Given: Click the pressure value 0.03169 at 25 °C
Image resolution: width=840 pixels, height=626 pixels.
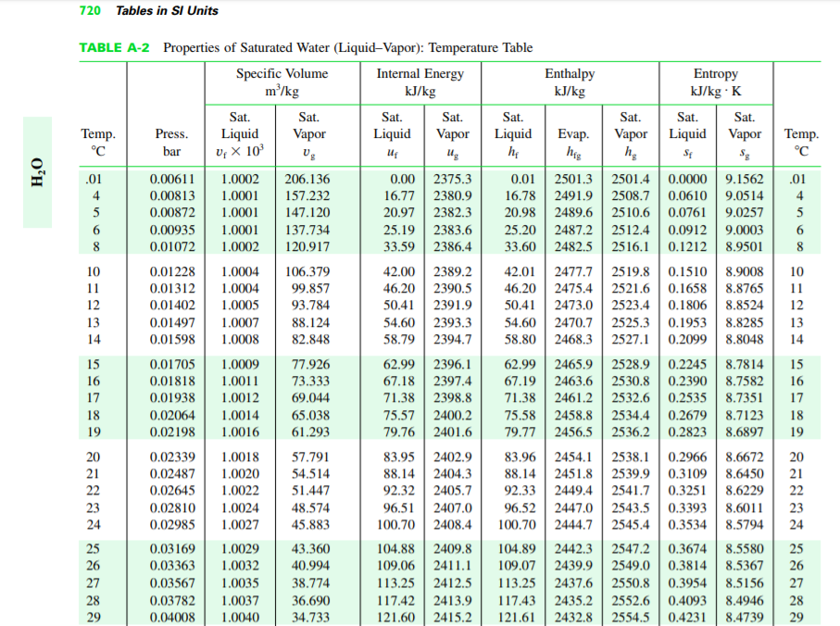Looking at the screenshot, I should tap(171, 549).
